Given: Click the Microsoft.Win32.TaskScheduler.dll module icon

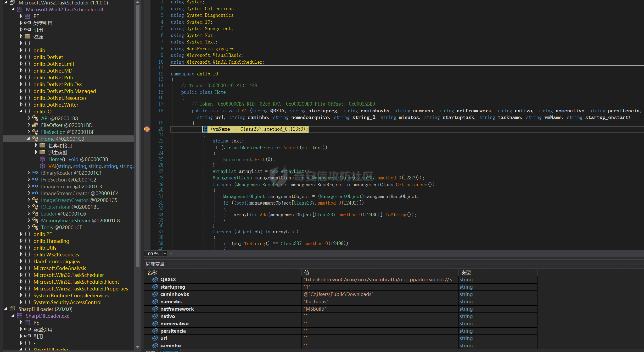Looking at the screenshot, I should tap(20, 9).
